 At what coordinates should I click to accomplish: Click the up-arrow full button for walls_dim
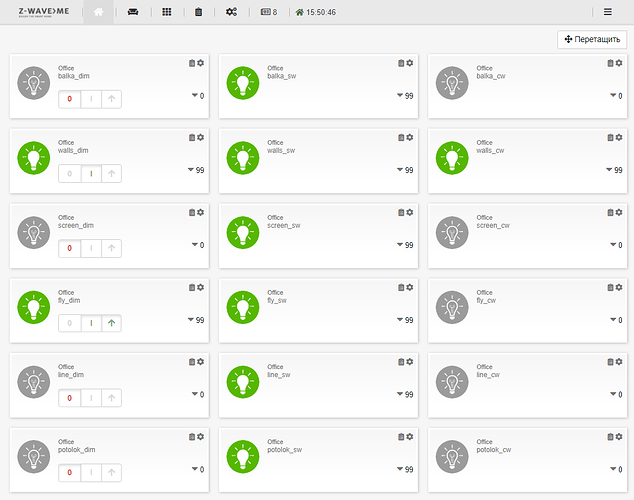[x=112, y=174]
